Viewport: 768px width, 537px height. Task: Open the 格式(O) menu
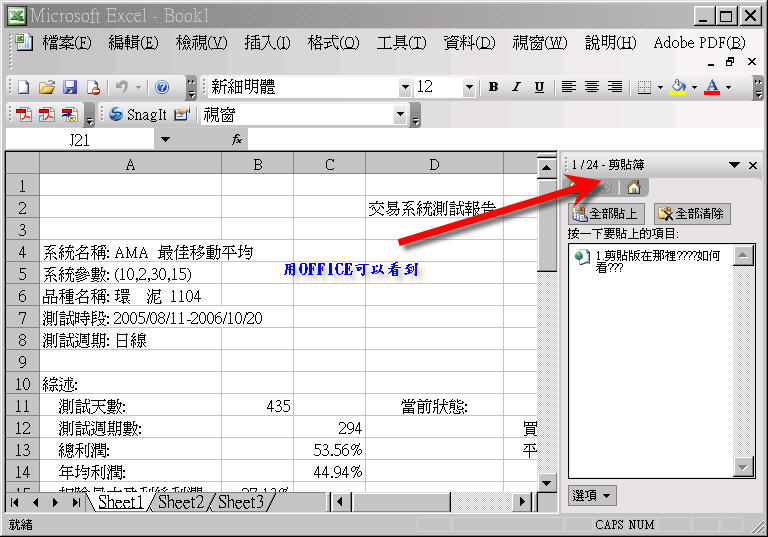tap(334, 43)
